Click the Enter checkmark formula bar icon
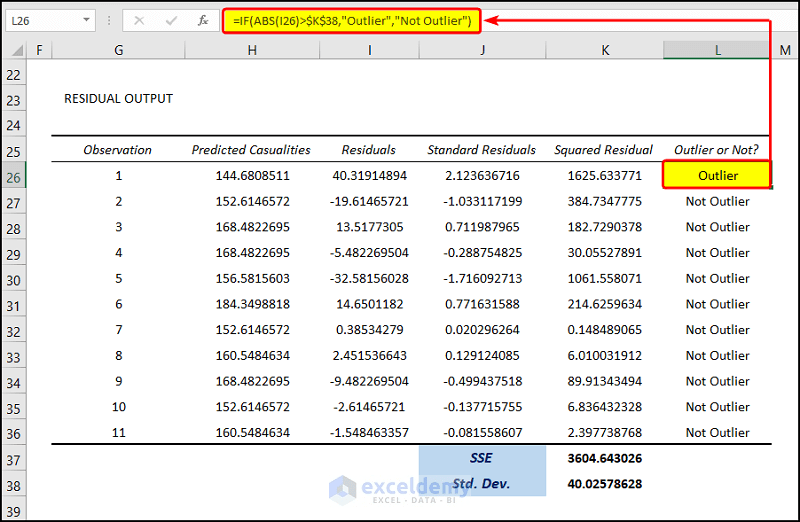The image size is (800, 522). click(171, 21)
